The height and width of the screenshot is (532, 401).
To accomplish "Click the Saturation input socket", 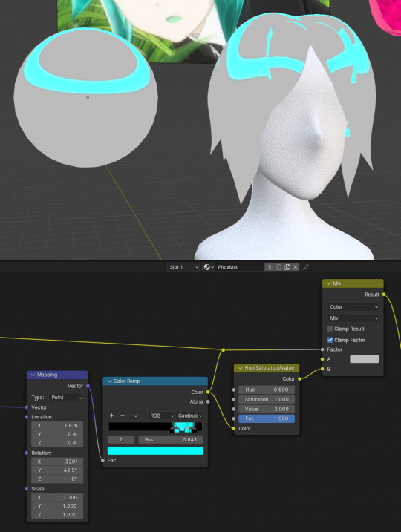I will point(234,399).
